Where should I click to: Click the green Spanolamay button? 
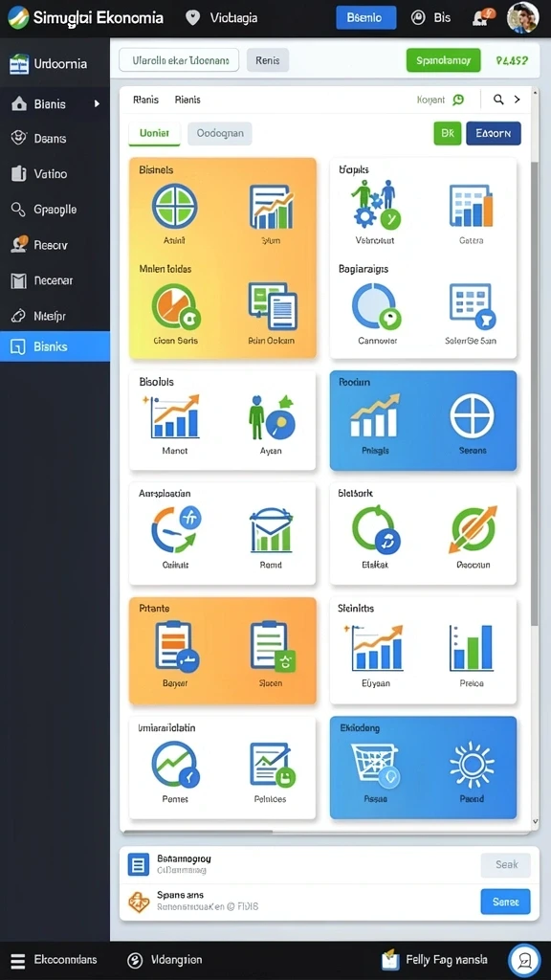point(444,60)
